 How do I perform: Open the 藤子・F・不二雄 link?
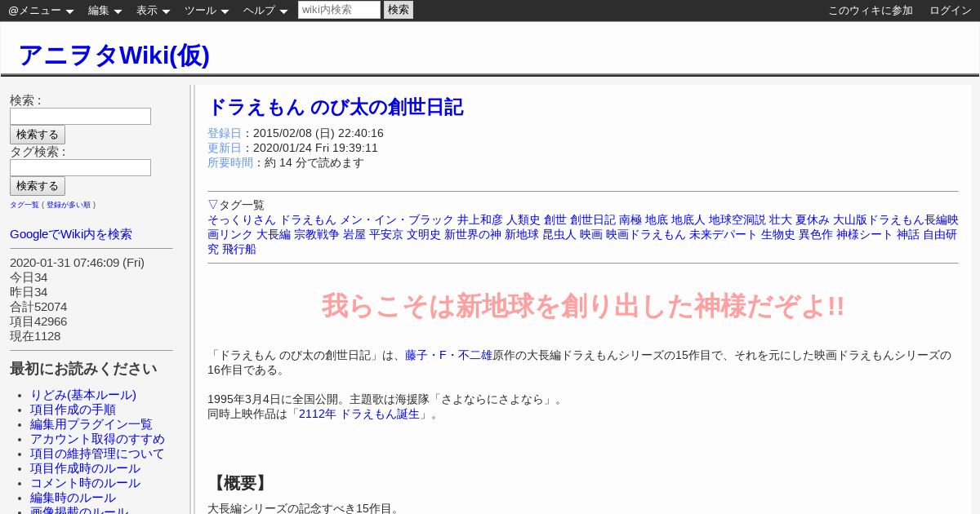click(448, 356)
